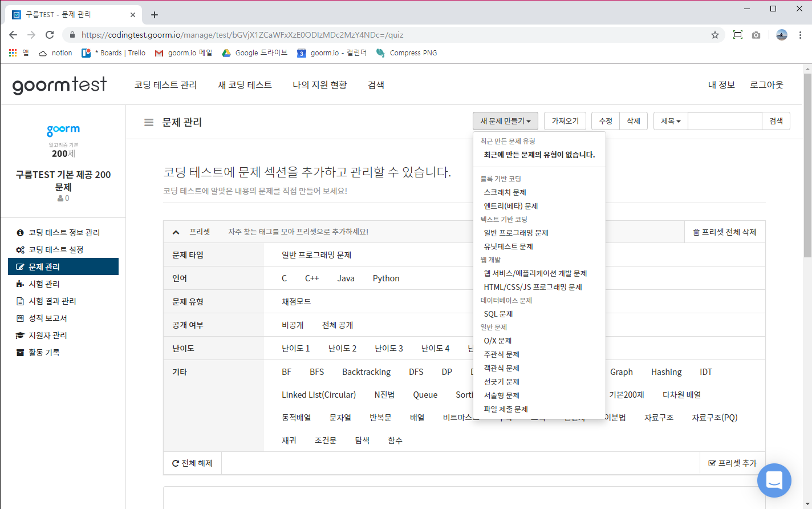Toggle the 비공개 visibility filter

pyautogui.click(x=294, y=325)
